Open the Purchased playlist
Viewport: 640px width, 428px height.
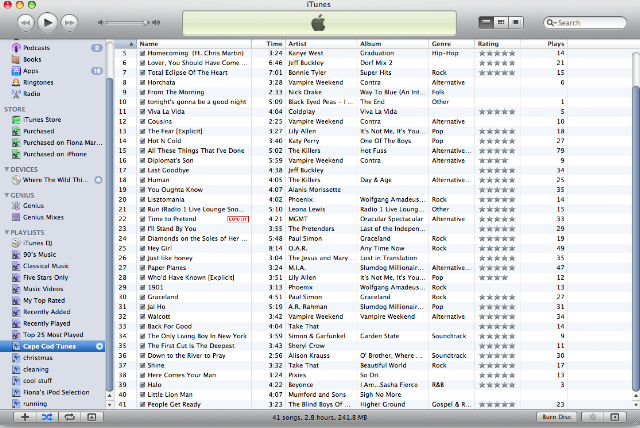38,131
